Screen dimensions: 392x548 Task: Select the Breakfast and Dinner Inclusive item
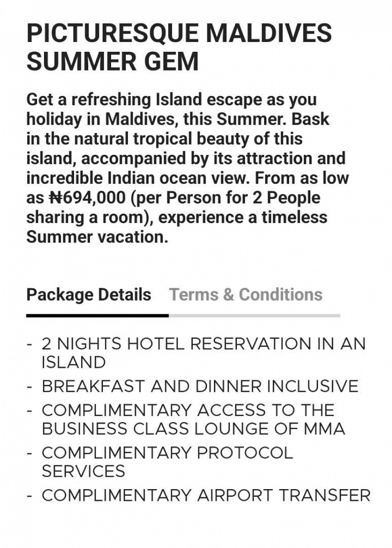200,386
